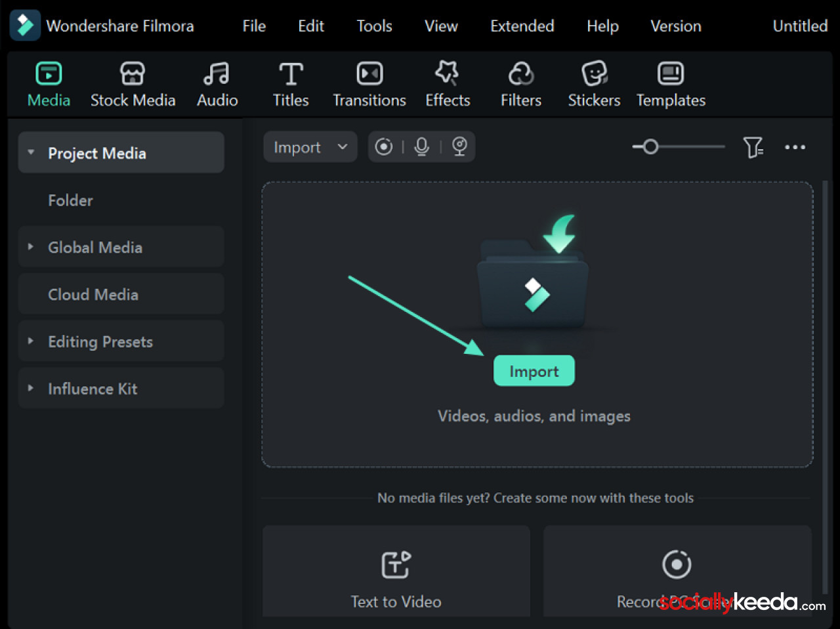Open the Media tab icon
Image resolution: width=840 pixels, height=629 pixels.
pyautogui.click(x=49, y=74)
